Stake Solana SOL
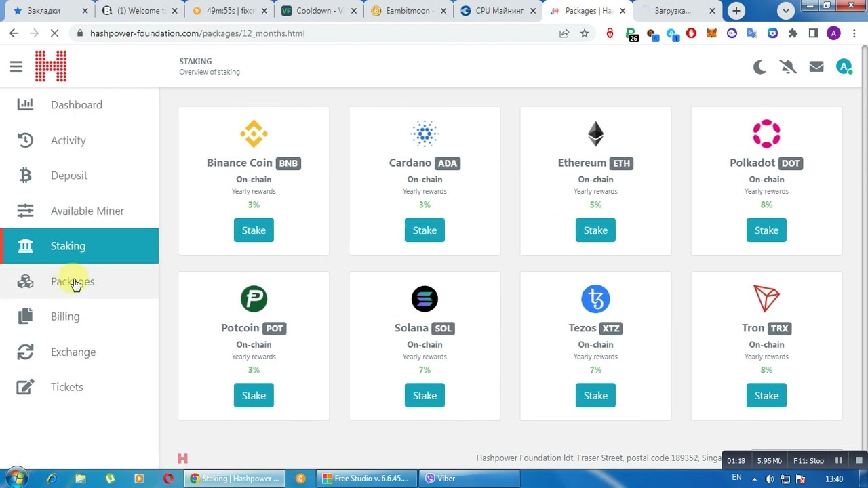Viewport: 868px width, 488px height. [425, 396]
